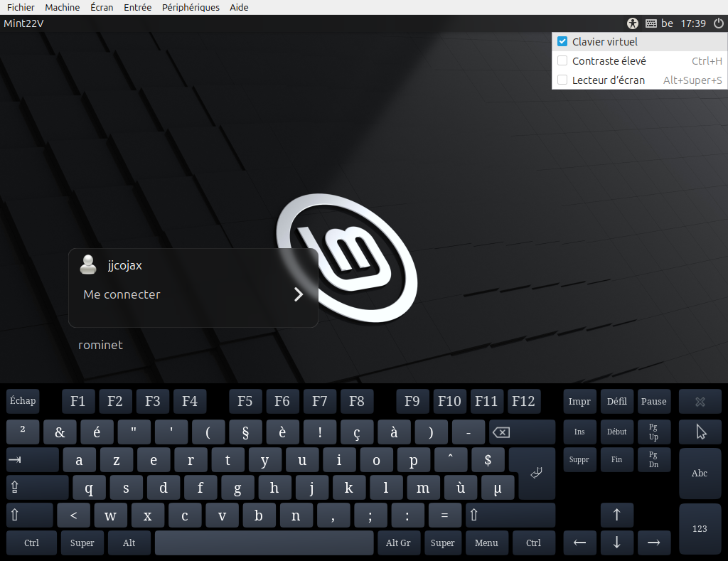728x561 pixels.
Task: Click the keyboard layout icon in top panel
Action: (651, 23)
